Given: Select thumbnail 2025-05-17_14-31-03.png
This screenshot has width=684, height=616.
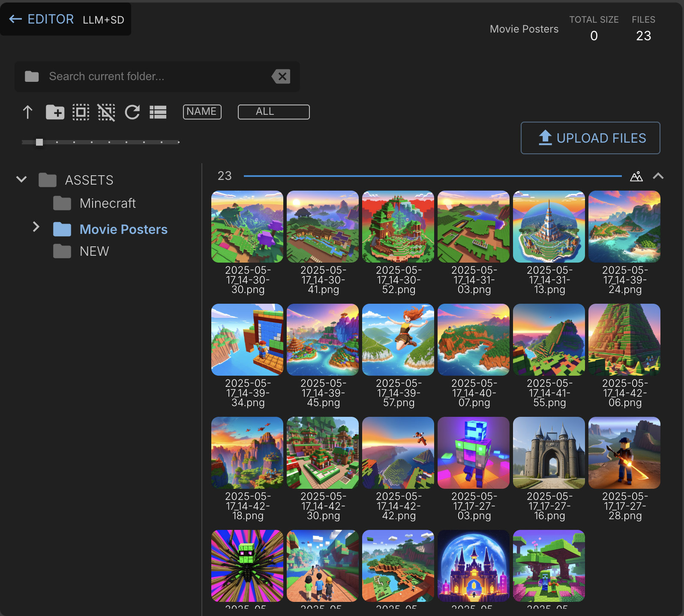Looking at the screenshot, I should click(474, 227).
